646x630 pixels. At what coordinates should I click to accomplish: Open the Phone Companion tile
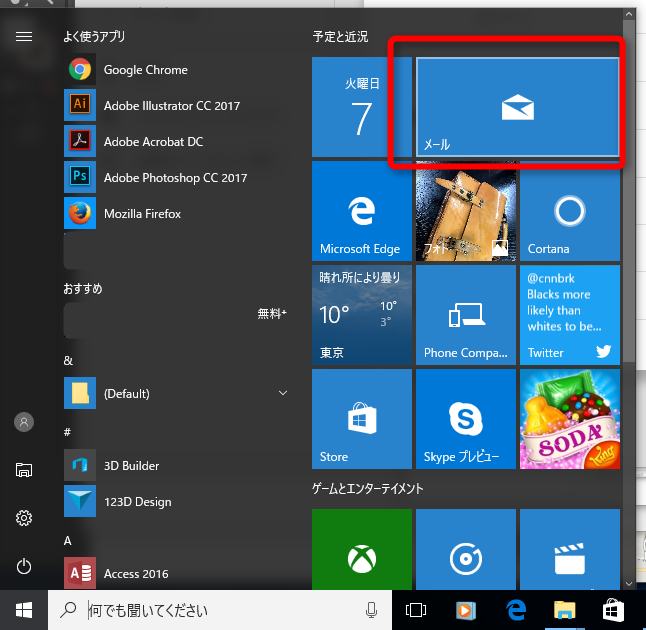click(x=466, y=315)
